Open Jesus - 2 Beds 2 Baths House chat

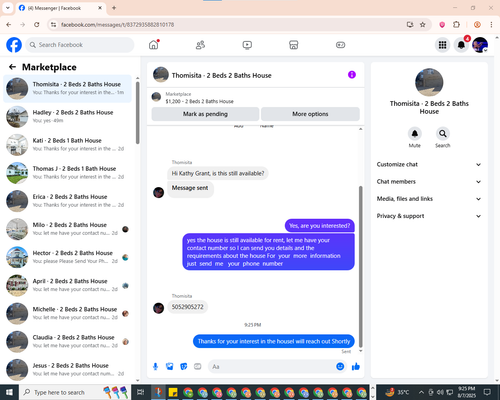[x=67, y=369]
